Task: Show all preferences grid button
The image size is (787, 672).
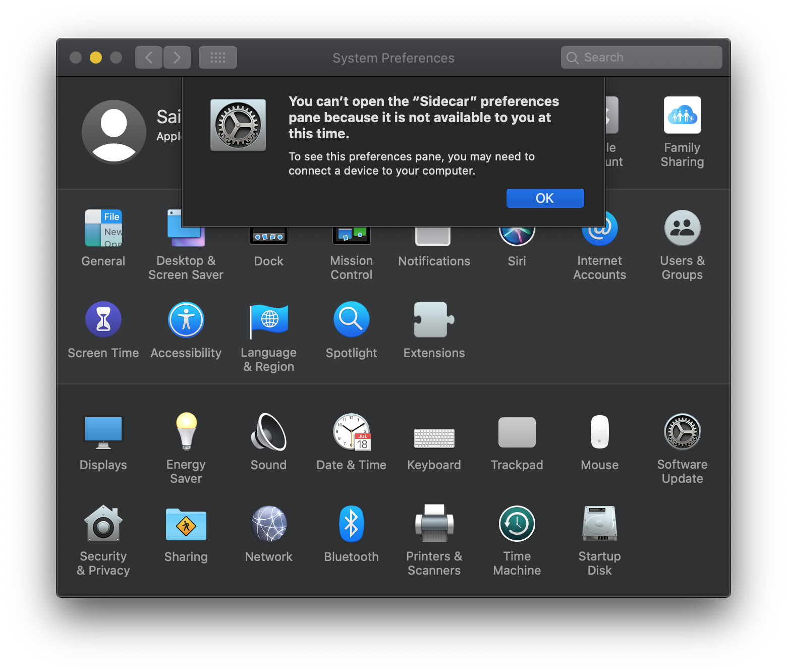Action: tap(218, 58)
